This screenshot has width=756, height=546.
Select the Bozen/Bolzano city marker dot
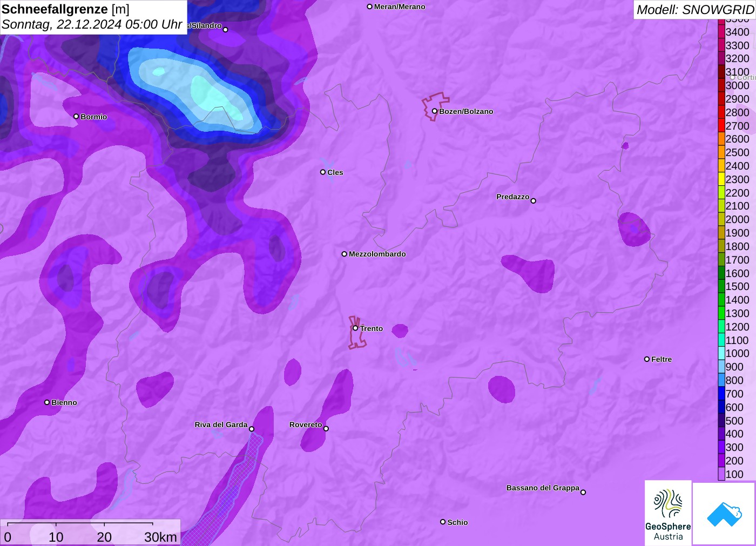click(434, 111)
